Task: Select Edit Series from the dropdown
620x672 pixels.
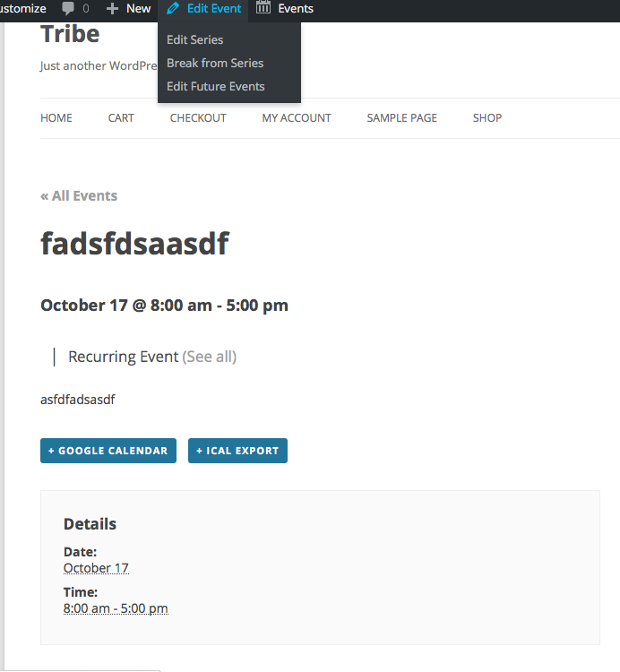Action: pyautogui.click(x=194, y=39)
